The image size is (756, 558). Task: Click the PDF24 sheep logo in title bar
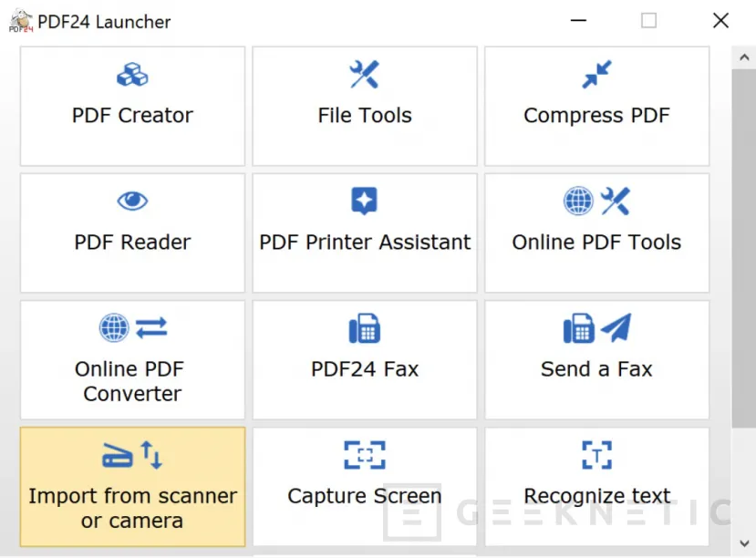point(21,21)
